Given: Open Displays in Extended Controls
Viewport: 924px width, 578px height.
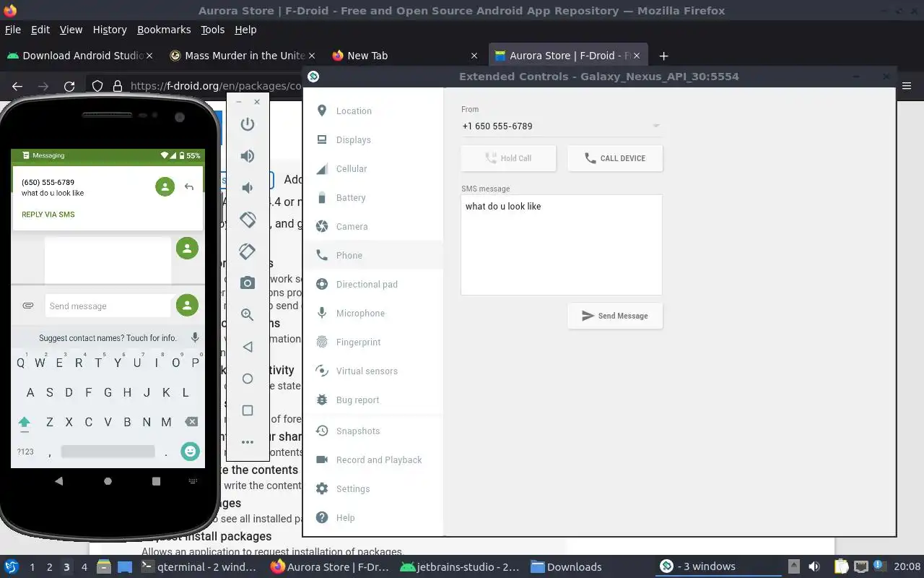Looking at the screenshot, I should (x=373, y=139).
